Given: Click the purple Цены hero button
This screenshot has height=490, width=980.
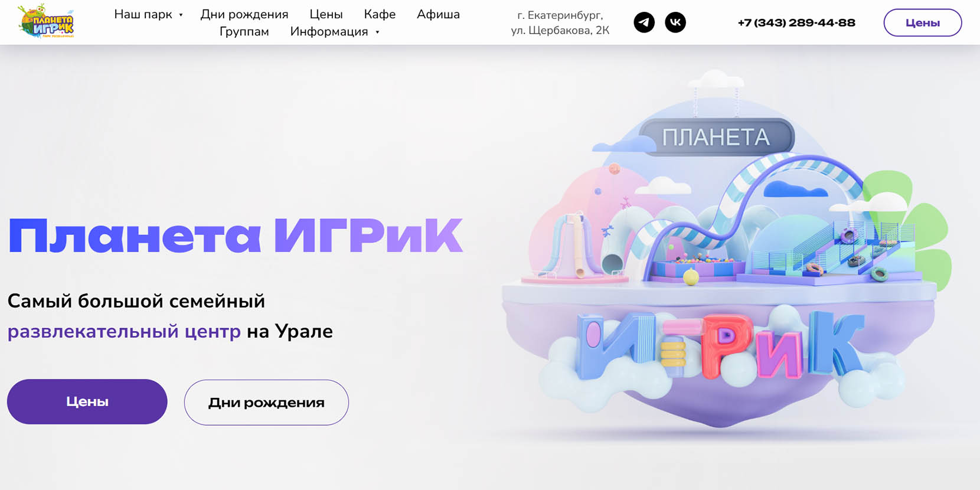Looking at the screenshot, I should coord(87,401).
